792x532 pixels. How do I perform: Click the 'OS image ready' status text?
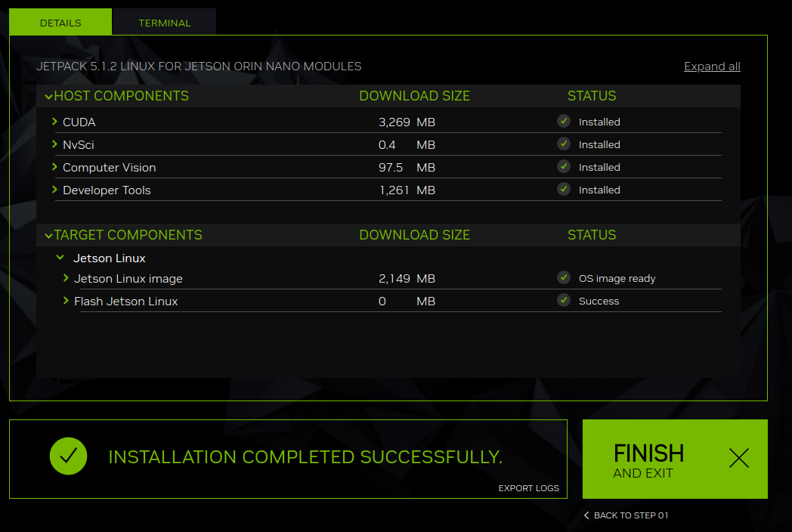coord(617,278)
